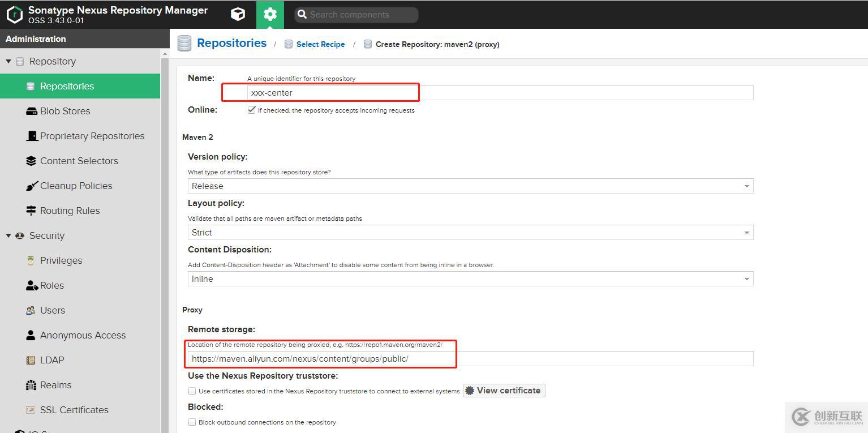Click the Security section icon

click(x=20, y=235)
